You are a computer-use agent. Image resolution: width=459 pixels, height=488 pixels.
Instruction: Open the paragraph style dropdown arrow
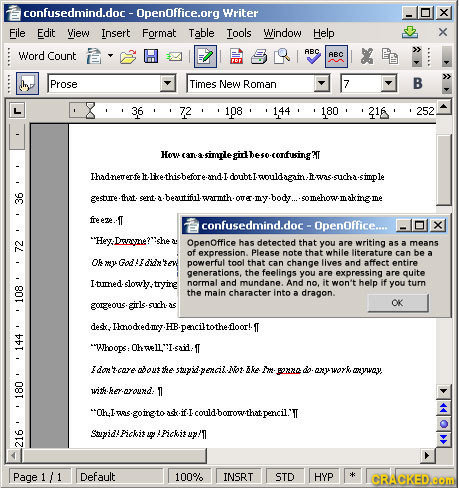tap(168, 83)
